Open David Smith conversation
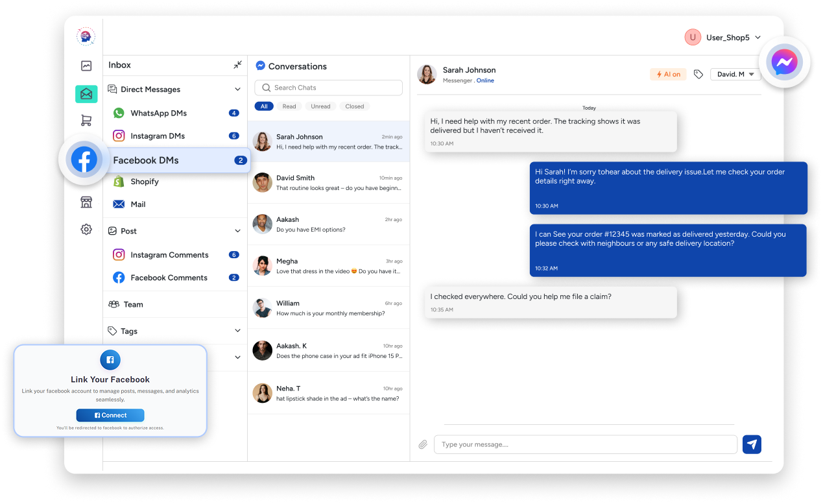This screenshot has height=504, width=823. (328, 183)
